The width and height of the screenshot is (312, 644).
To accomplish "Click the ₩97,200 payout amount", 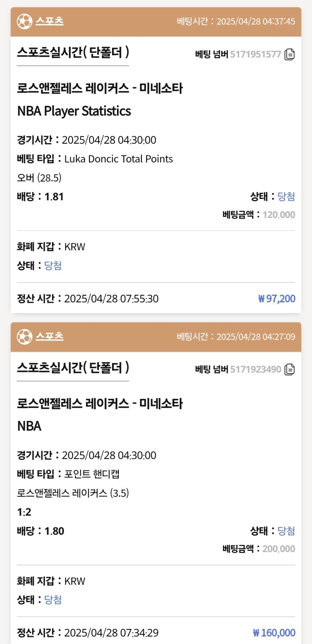I will point(277,299).
